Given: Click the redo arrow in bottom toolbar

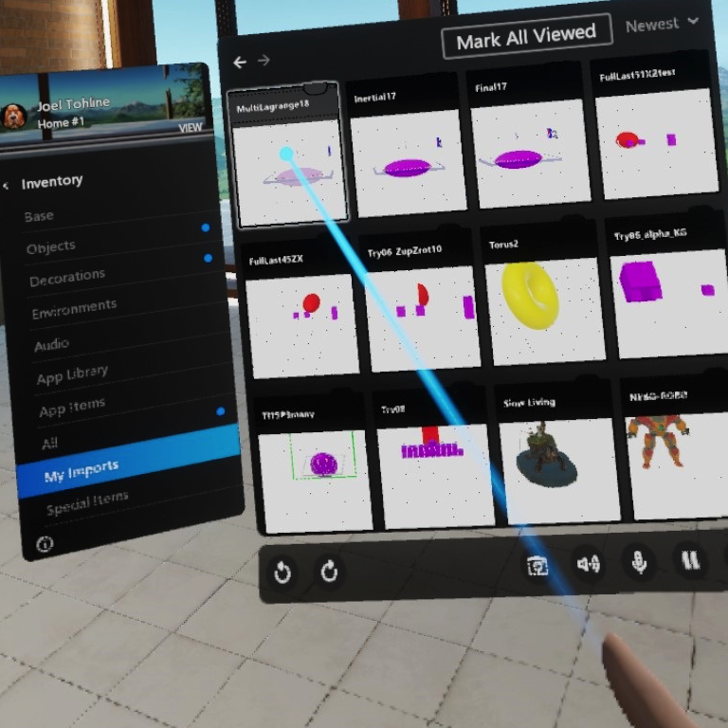Looking at the screenshot, I should click(x=330, y=572).
